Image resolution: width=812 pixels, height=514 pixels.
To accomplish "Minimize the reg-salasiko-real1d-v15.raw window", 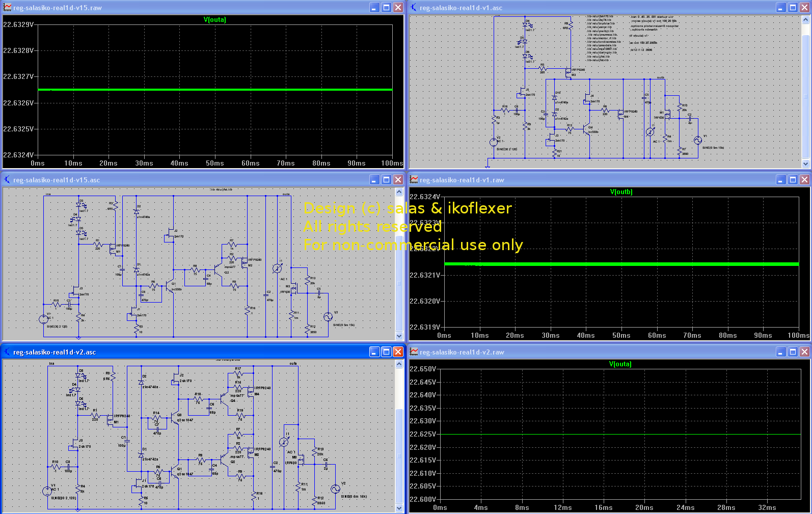I will click(374, 8).
